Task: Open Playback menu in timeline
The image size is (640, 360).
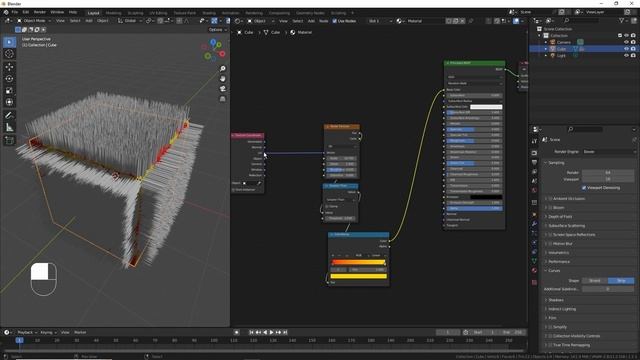Action: (x=27, y=332)
